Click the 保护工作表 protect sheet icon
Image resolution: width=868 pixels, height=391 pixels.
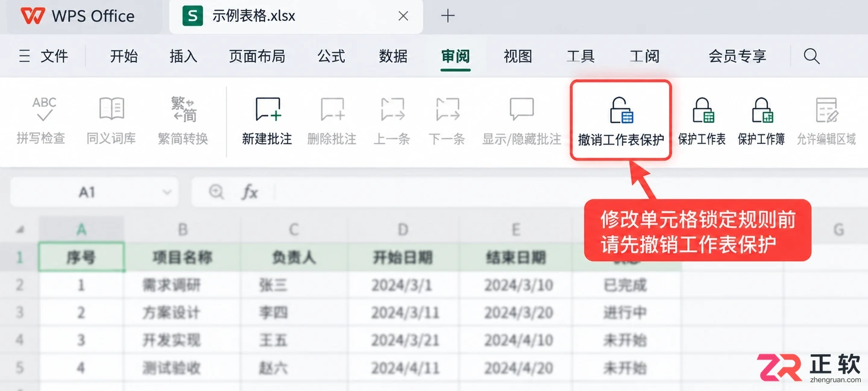coord(703,110)
